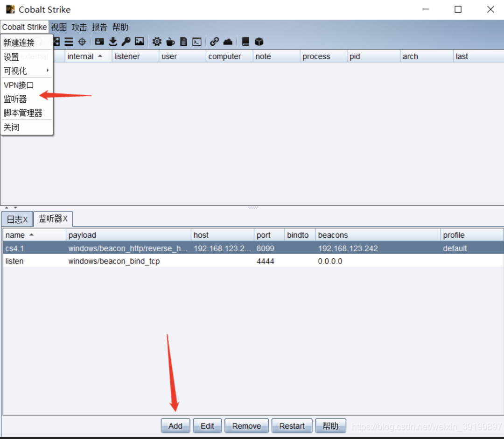This screenshot has height=439, width=504.
Task: Click the port 4444 cell
Action: click(x=269, y=261)
